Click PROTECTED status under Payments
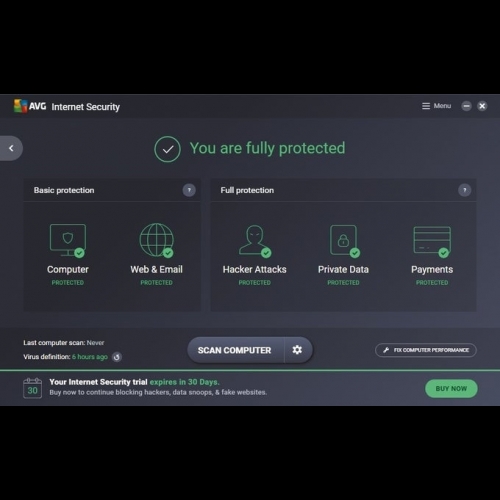Screen dimensions: 500x500 [432, 283]
